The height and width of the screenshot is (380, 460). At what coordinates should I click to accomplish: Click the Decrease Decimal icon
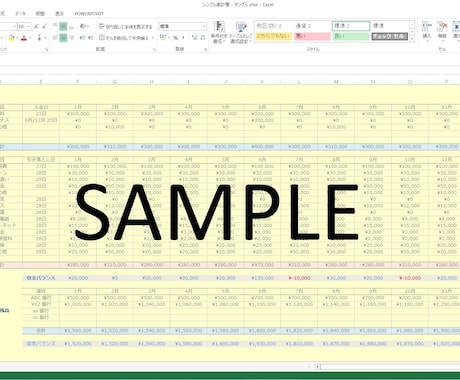pyautogui.click(x=203, y=38)
